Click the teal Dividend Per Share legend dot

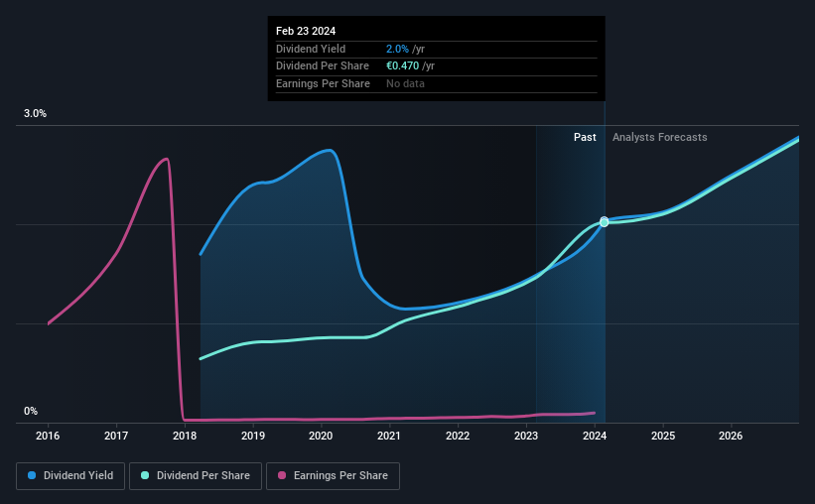pos(145,475)
